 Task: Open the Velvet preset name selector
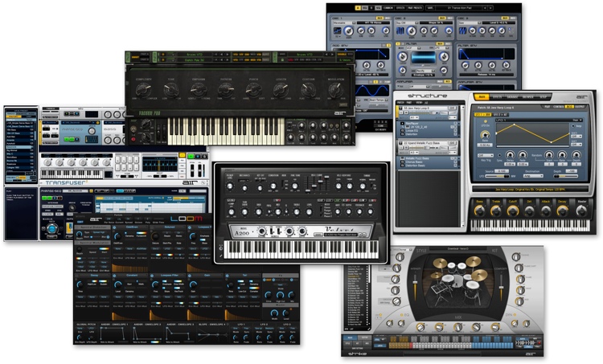pos(340,235)
